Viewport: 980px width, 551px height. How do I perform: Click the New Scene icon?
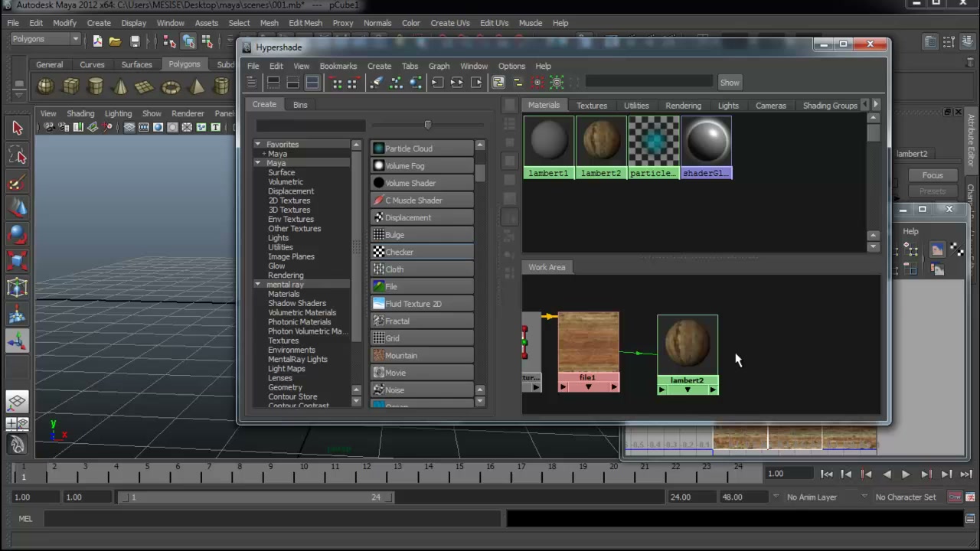97,41
